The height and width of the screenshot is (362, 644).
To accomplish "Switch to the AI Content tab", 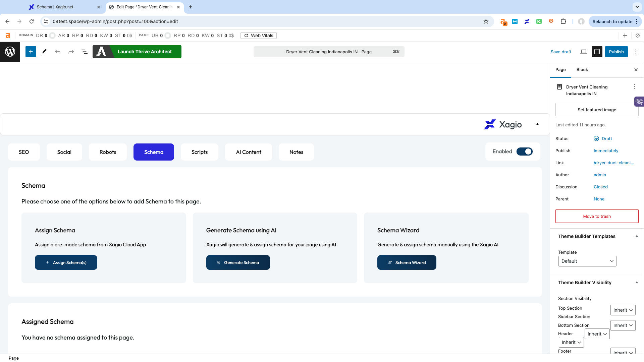I will point(249,152).
